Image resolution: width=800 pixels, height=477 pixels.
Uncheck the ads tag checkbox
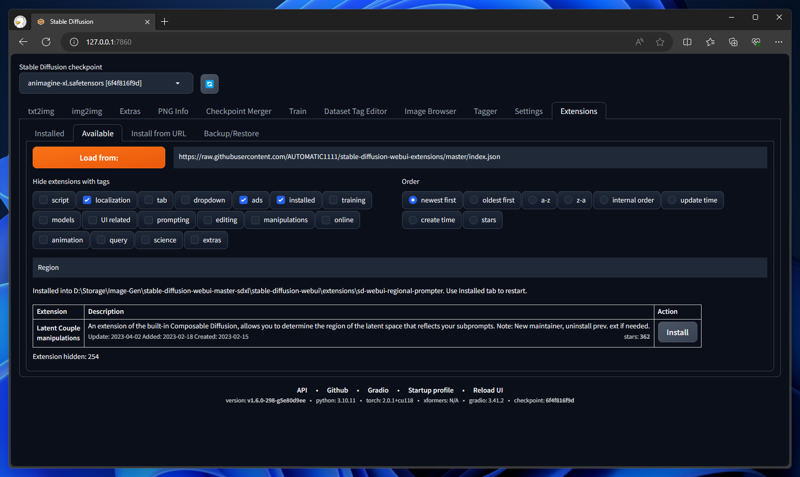[243, 200]
